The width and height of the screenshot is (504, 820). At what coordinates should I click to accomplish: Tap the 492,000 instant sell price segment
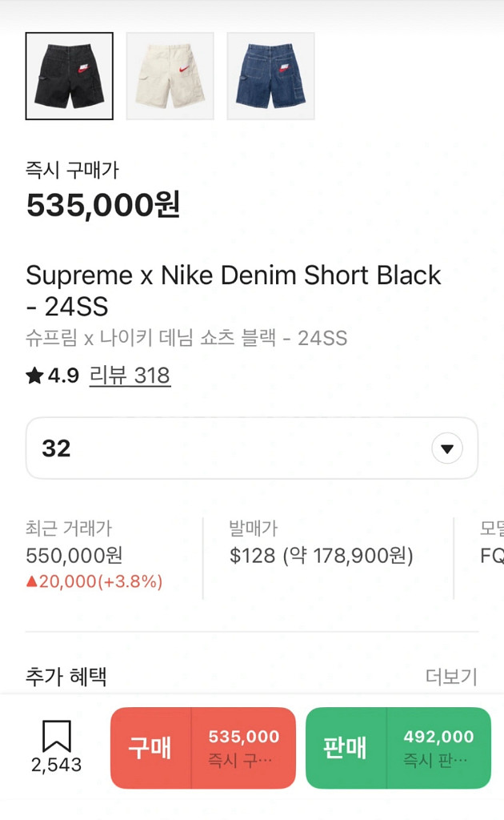(438, 747)
